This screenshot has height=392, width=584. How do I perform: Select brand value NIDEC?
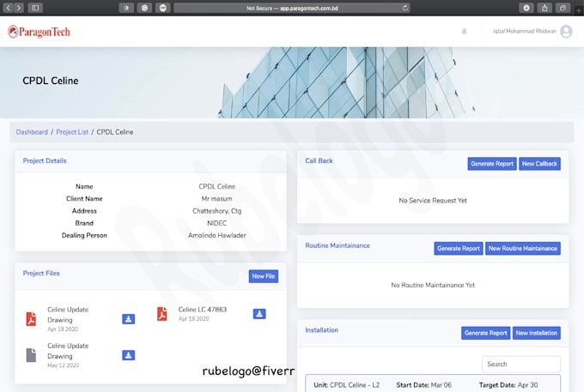(216, 223)
